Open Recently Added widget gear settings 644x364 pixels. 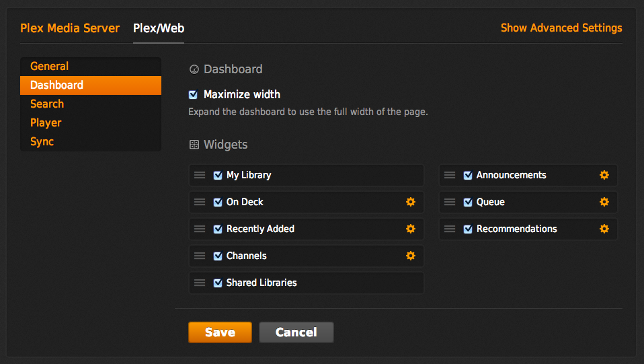(x=411, y=229)
